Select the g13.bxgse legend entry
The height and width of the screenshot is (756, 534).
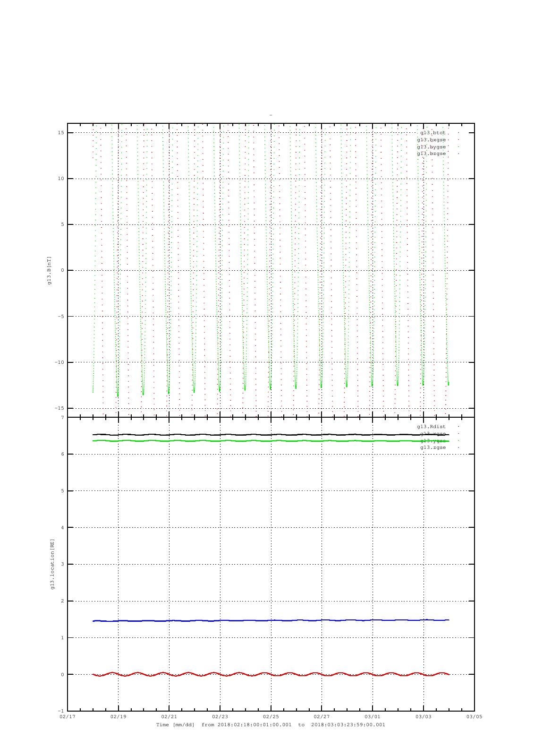(x=431, y=140)
